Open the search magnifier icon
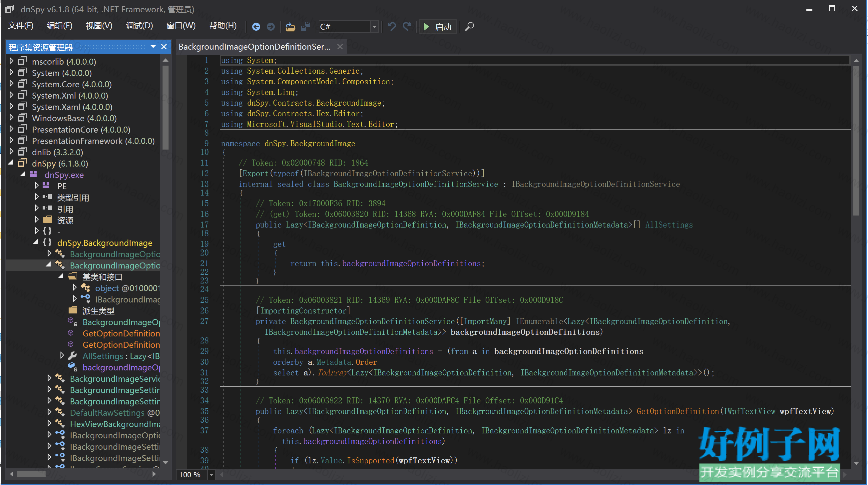Image resolution: width=868 pixels, height=485 pixels. click(469, 26)
